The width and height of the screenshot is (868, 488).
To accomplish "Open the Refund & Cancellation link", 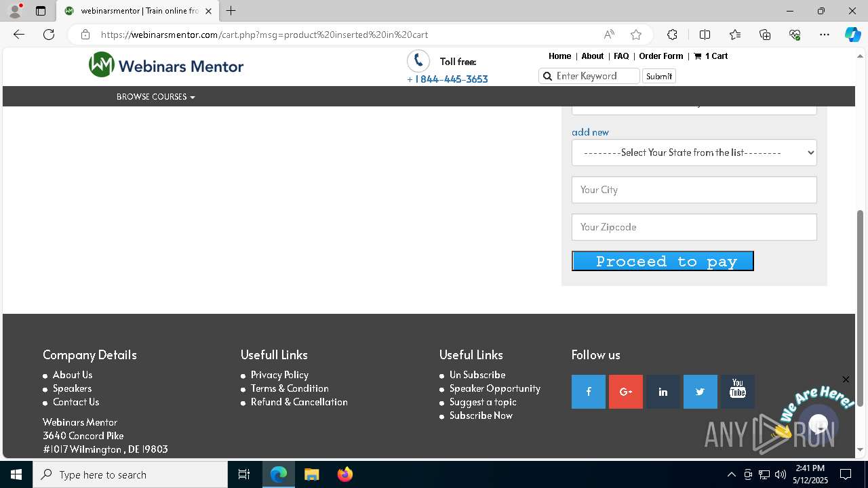I will click(x=299, y=402).
